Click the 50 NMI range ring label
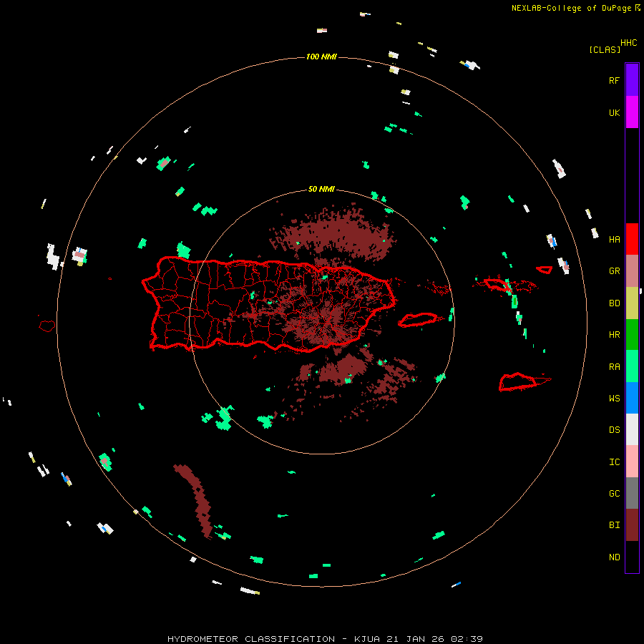This screenshot has height=644, width=644. point(321,190)
